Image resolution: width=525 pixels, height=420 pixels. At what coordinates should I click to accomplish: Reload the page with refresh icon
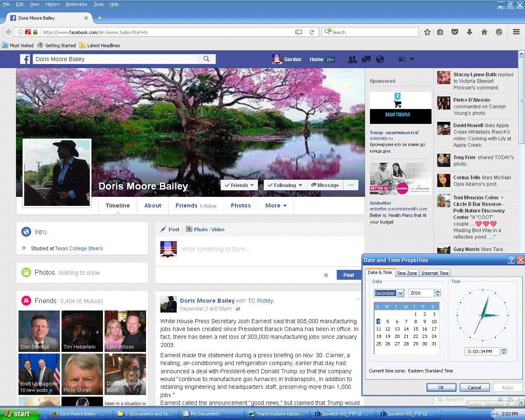tap(312, 32)
